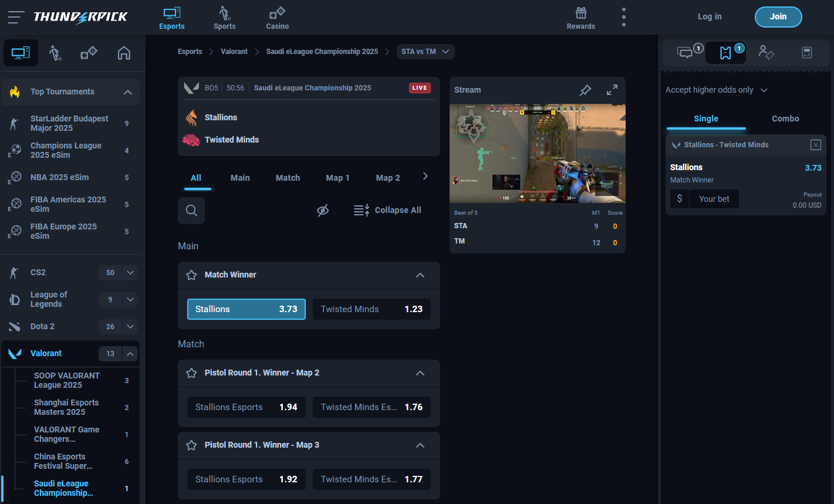Place a bet on Twisted Minds at 1.23
The width and height of the screenshot is (834, 504).
[372, 309]
